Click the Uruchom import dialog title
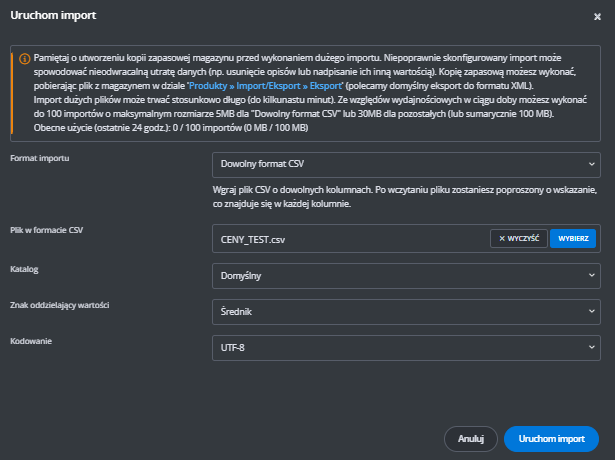The image size is (615, 460). (x=48, y=17)
